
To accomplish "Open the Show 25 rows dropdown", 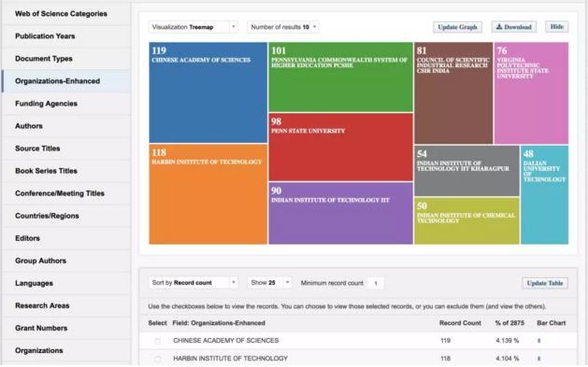I will point(269,283).
